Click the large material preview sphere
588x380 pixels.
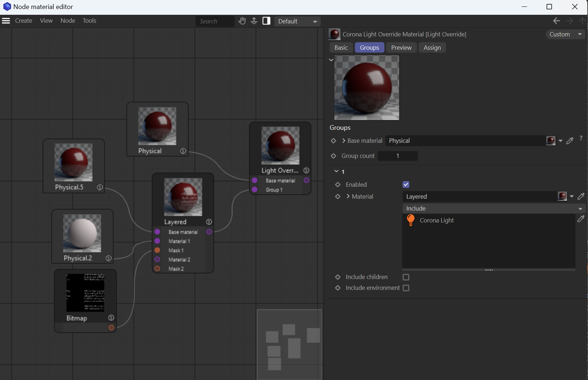tap(367, 88)
